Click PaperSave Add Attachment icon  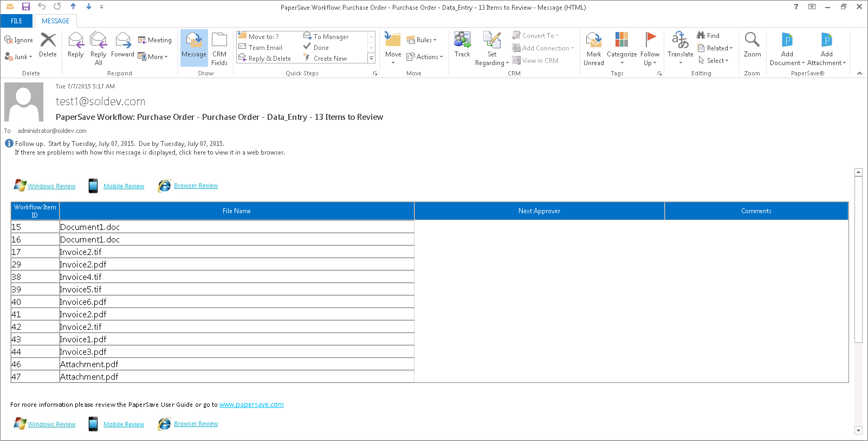[x=827, y=40]
